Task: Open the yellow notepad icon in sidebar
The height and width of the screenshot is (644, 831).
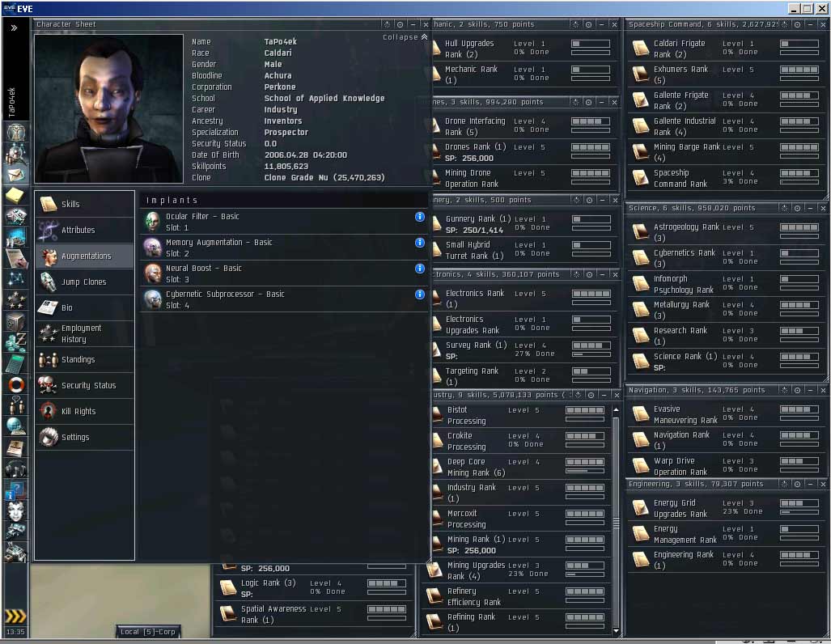Action: coord(16,196)
